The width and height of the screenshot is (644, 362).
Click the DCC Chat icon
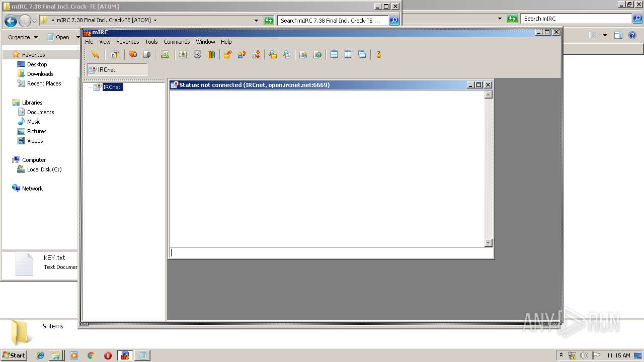tap(242, 54)
